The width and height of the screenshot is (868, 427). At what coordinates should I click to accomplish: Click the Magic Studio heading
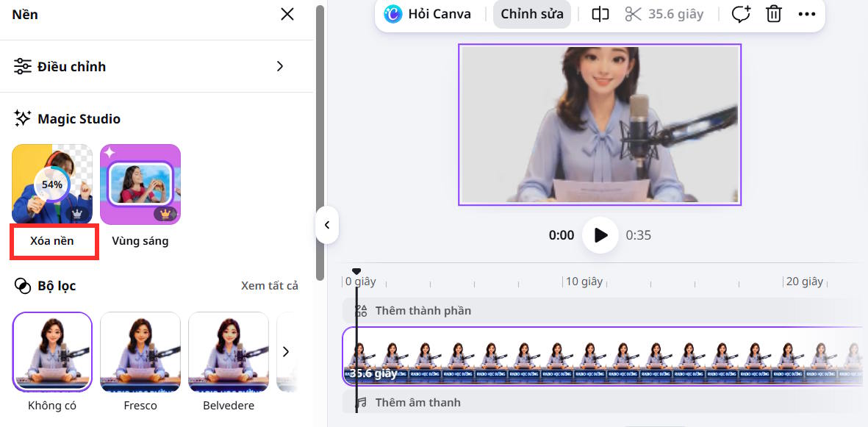click(x=79, y=118)
